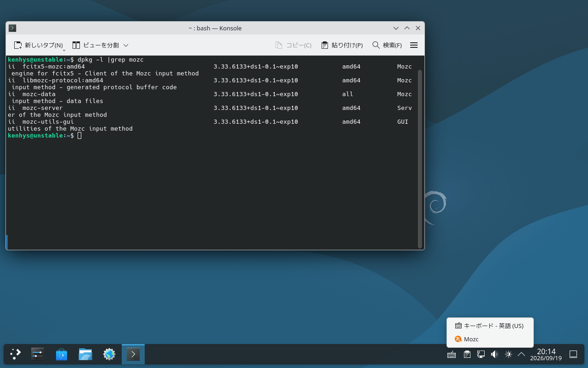Viewport: 588px width, 368px height.
Task: Click the keyboard input method tray icon
Action: 452,354
